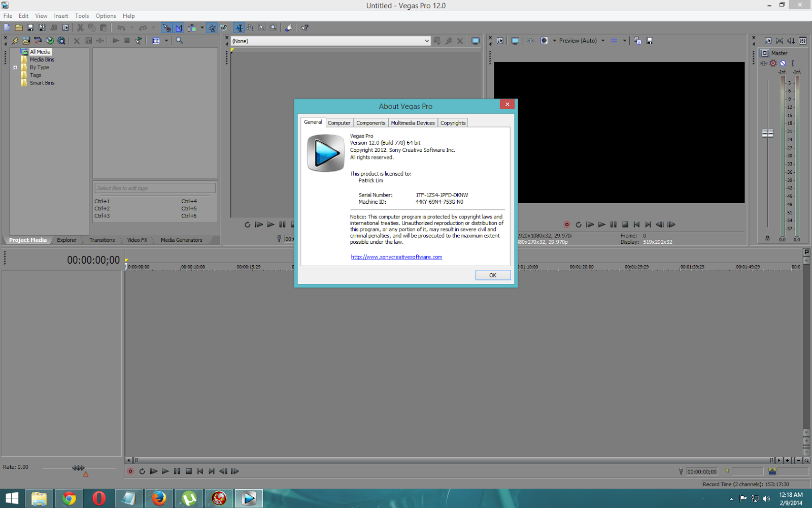Select the Zoom Edit tool
This screenshot has height=508, width=812.
tap(274, 28)
